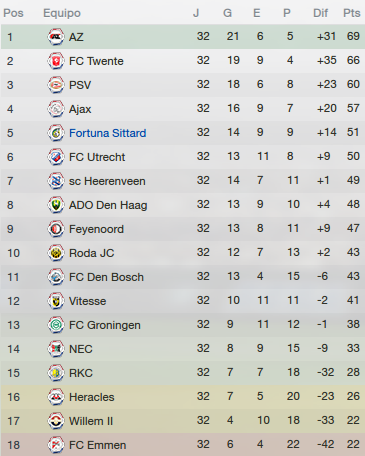
Task: Select the sc Heerenveen team name
Action: [107, 181]
